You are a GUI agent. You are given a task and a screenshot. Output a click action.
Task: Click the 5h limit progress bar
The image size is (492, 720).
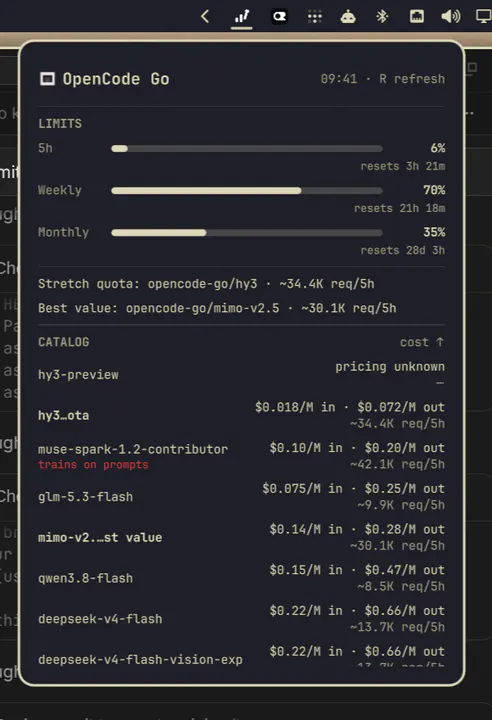(x=247, y=148)
